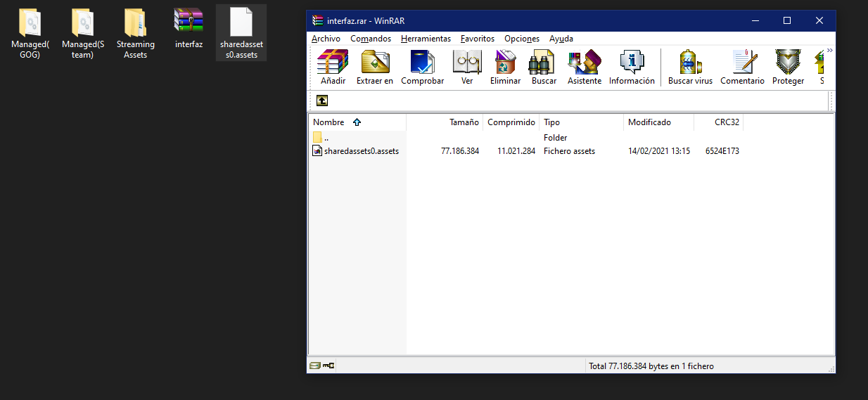Viewport: 868px width, 400px height.
Task: Click the Eliminar toolbar icon
Action: point(505,62)
